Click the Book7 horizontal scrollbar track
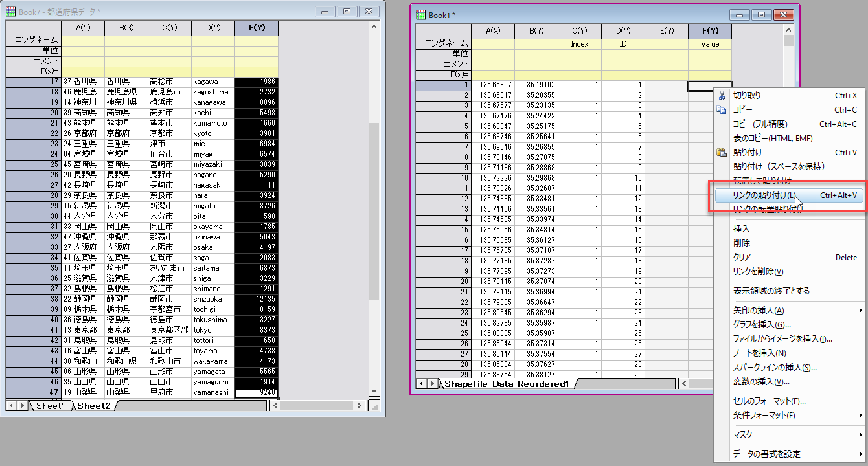 (319, 406)
